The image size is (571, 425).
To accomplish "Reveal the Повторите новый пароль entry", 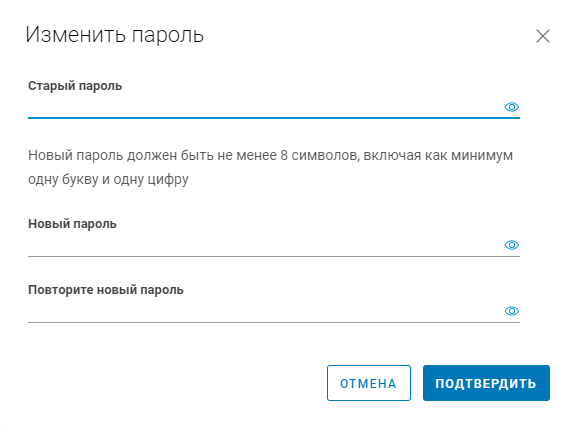I will pos(512,311).
